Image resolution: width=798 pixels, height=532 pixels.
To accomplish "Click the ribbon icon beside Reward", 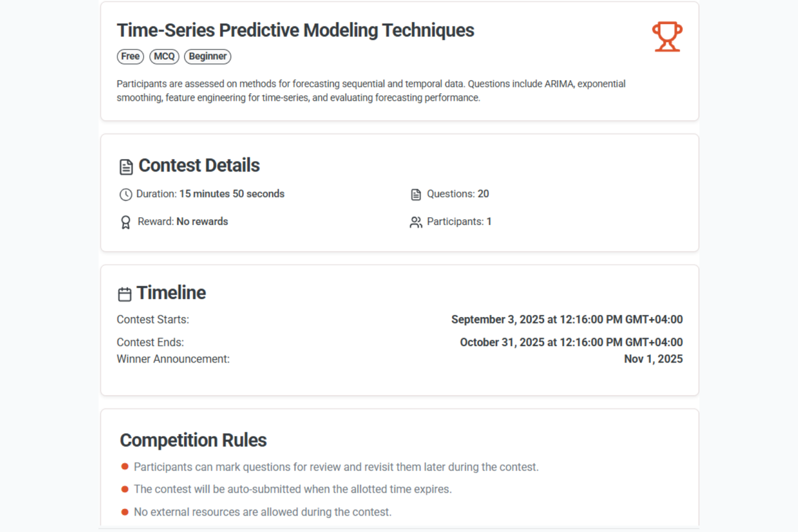I will 126,222.
